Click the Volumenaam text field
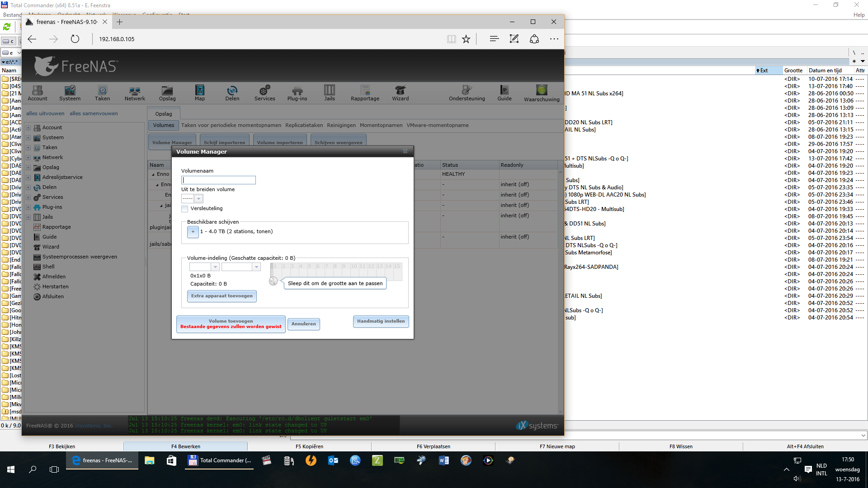868x488 pixels. tap(219, 180)
